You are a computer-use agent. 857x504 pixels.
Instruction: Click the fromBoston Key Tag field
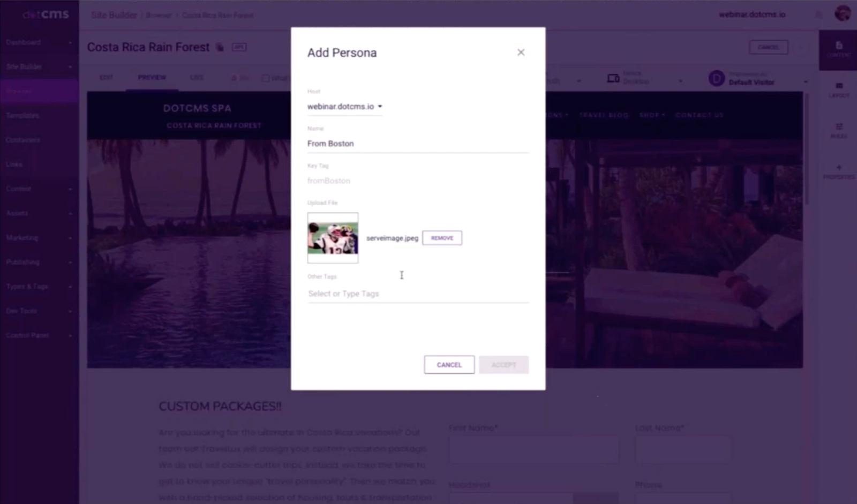point(418,181)
